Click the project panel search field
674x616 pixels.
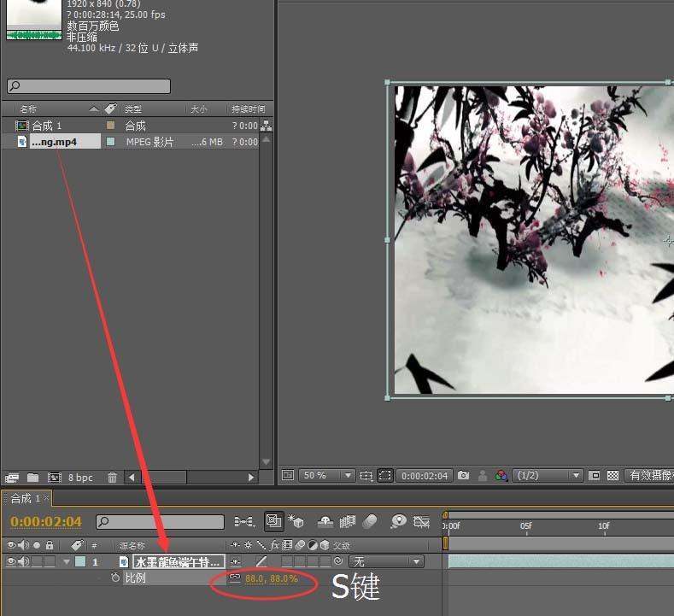(89, 86)
